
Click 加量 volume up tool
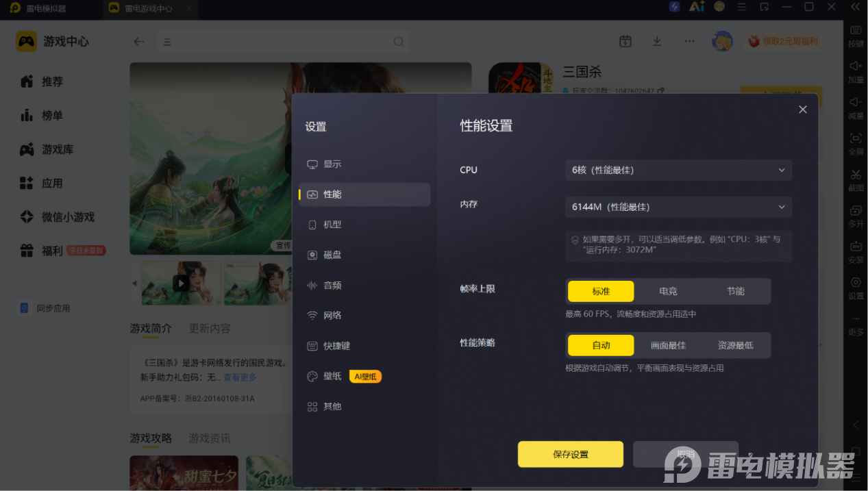(x=856, y=72)
